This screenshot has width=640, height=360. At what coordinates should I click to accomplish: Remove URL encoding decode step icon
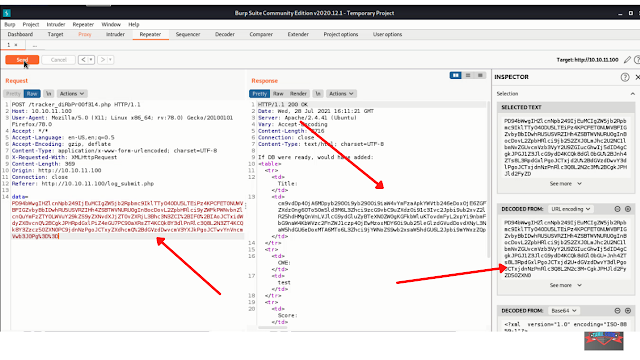click(617, 209)
